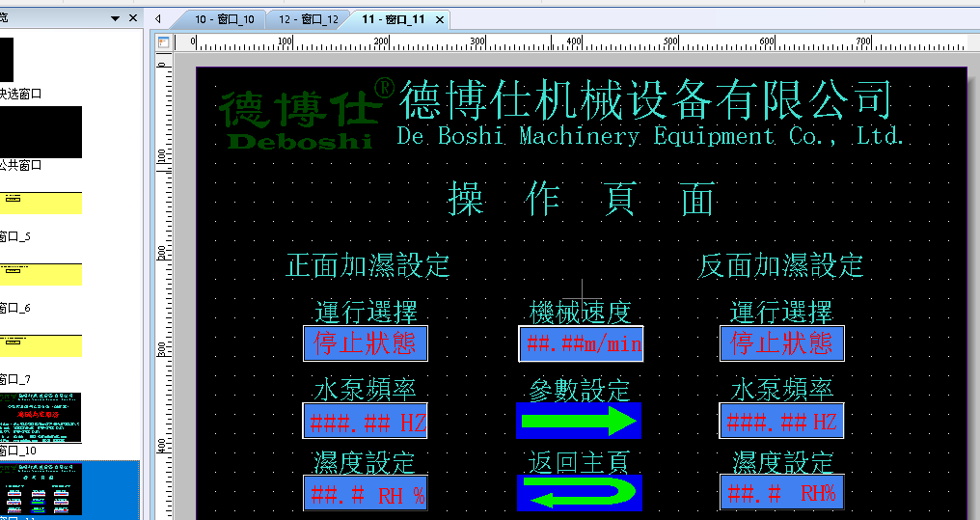Select the 操作頁面 heading text on the canvas

tap(581, 200)
